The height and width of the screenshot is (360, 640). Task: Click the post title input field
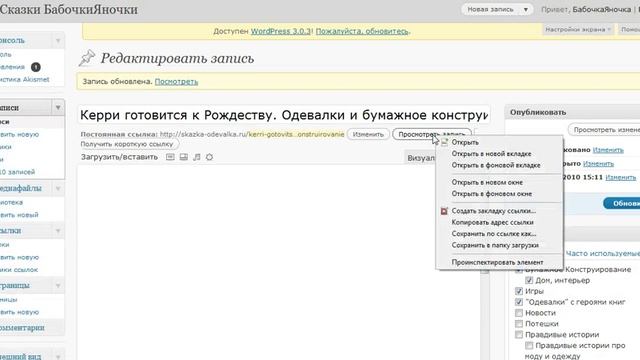(x=284, y=115)
